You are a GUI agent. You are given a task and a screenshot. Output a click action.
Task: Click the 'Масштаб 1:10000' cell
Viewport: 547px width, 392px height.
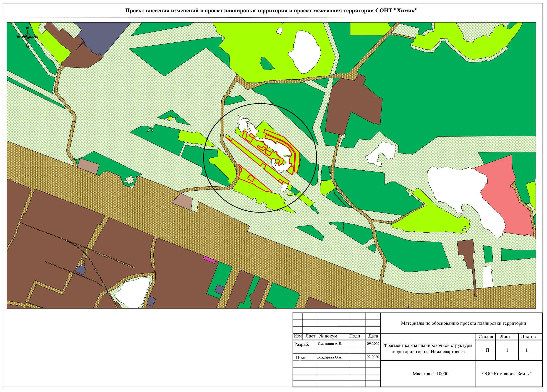tap(431, 374)
